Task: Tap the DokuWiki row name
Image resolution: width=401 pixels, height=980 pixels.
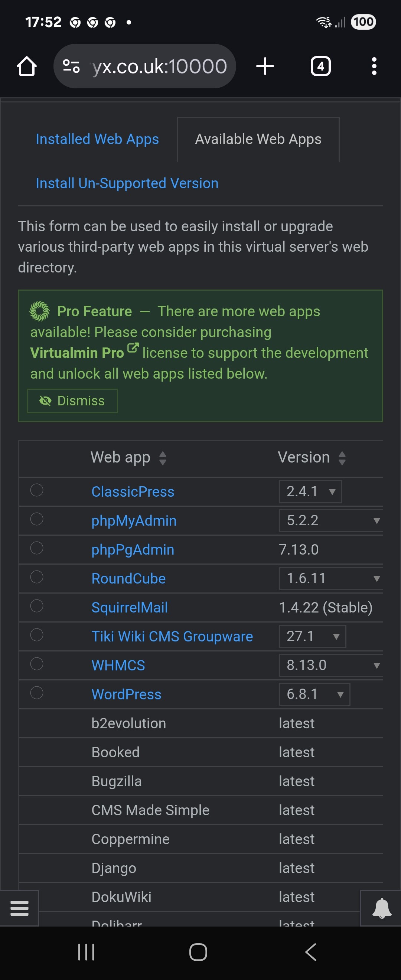Action: 121,896
